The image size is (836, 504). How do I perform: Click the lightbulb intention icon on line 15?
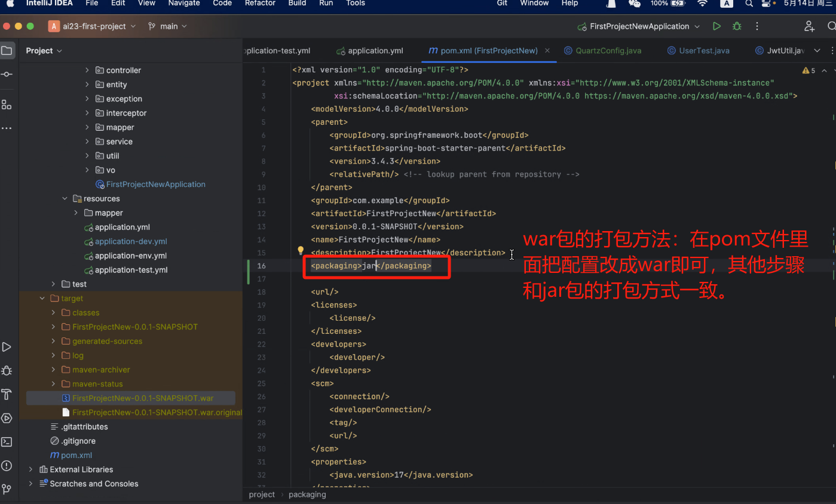tap(301, 251)
